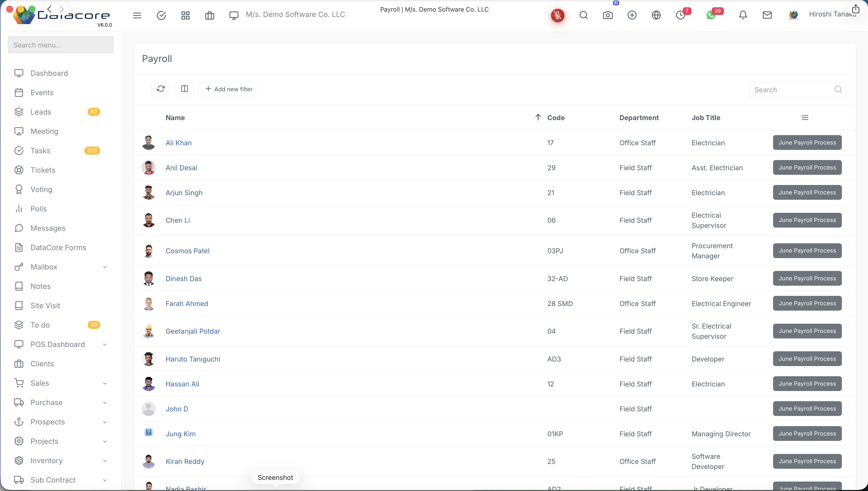This screenshot has height=491, width=868.
Task: Expand the Prospects submenu chevron
Action: (105, 422)
